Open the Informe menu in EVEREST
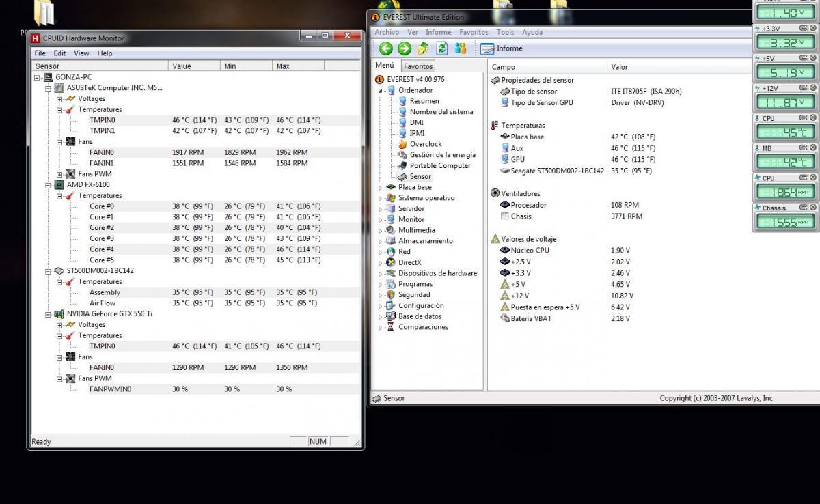The width and height of the screenshot is (820, 504). (x=439, y=32)
